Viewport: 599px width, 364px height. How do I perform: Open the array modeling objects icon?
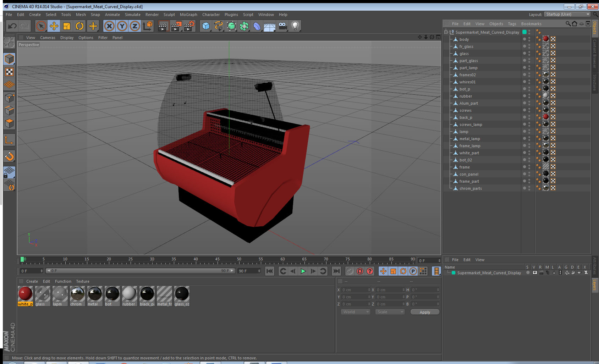click(x=244, y=26)
